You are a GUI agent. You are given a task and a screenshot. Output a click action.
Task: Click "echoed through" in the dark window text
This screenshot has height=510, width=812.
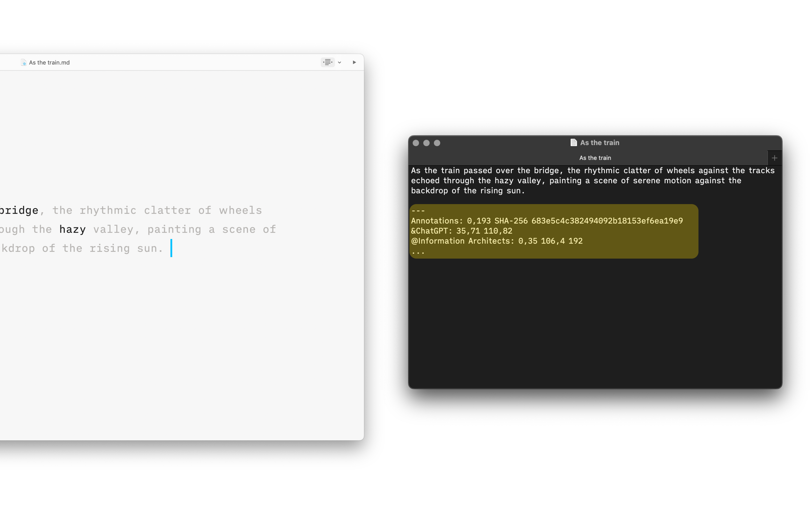tap(442, 181)
